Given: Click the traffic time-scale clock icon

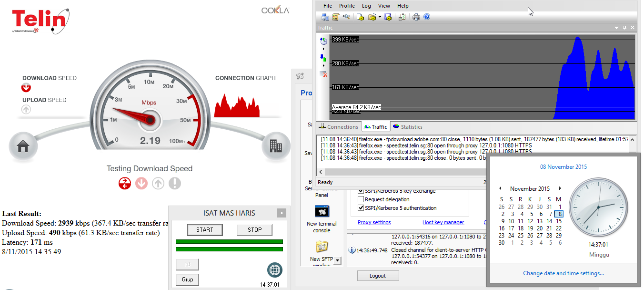Looking at the screenshot, I should (323, 41).
